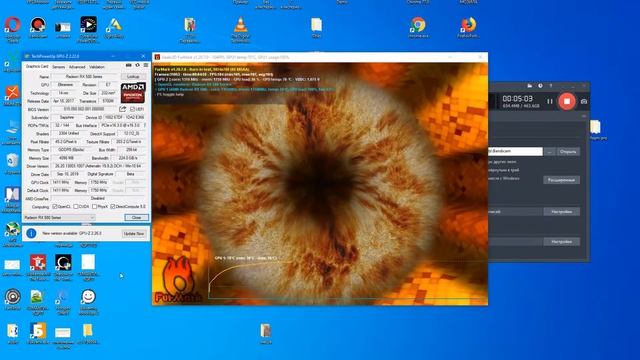Screen dimensions: 640x360
Task: Open the desktop icon at bottom center
Action: pyautogui.click(x=266, y=330)
